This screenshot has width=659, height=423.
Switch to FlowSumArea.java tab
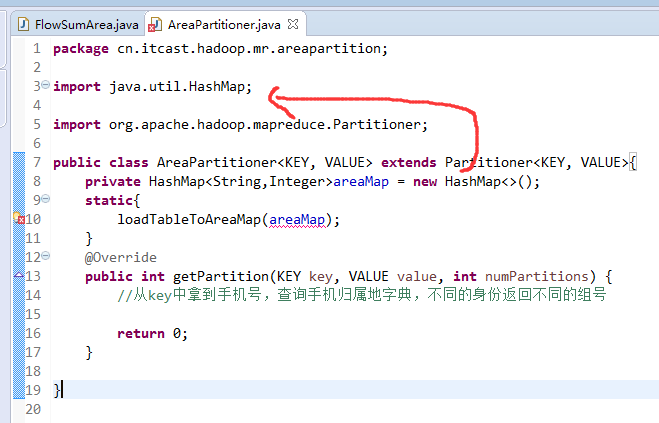tap(78, 24)
